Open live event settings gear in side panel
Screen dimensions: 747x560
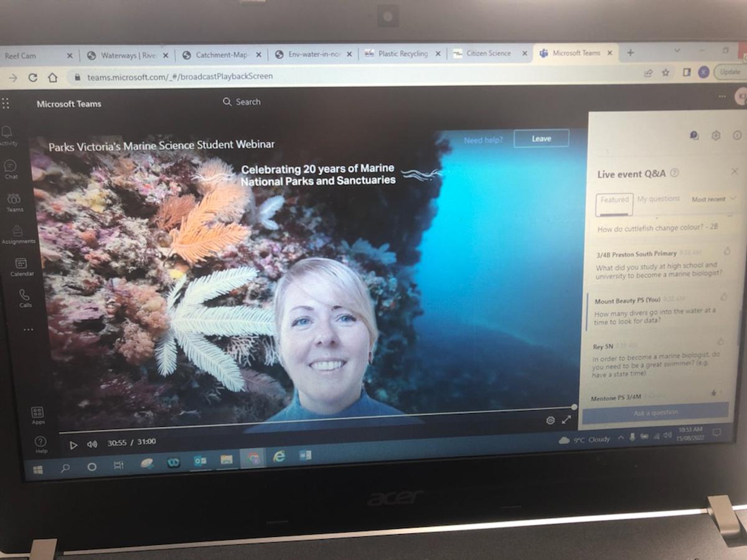click(715, 136)
